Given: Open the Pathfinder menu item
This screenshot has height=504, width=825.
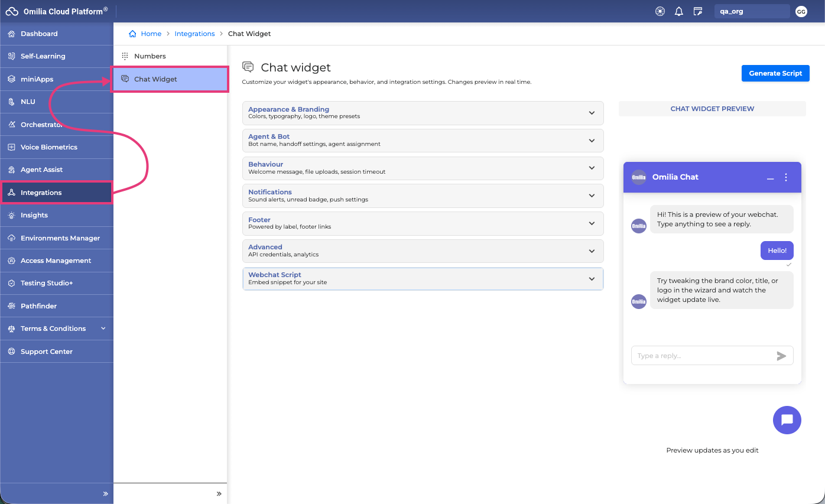Looking at the screenshot, I should pyautogui.click(x=57, y=306).
